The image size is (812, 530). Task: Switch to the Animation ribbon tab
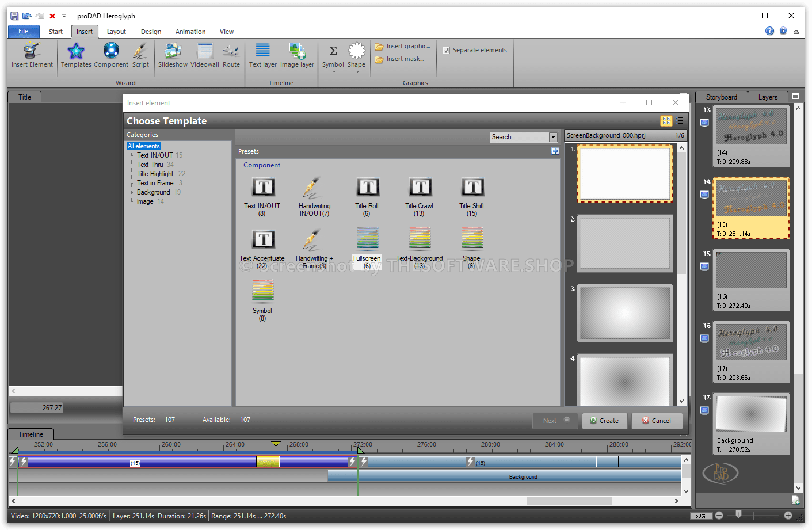(x=190, y=32)
